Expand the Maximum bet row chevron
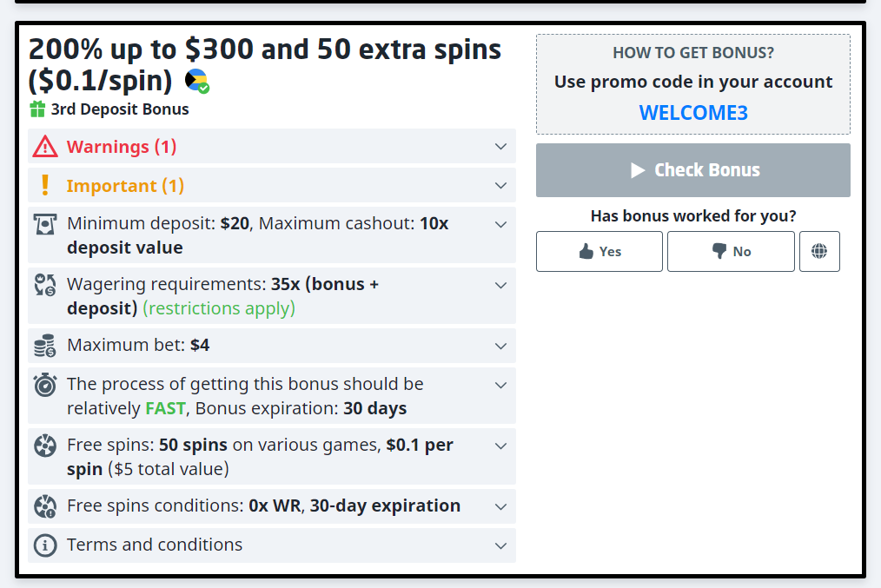 tap(500, 346)
